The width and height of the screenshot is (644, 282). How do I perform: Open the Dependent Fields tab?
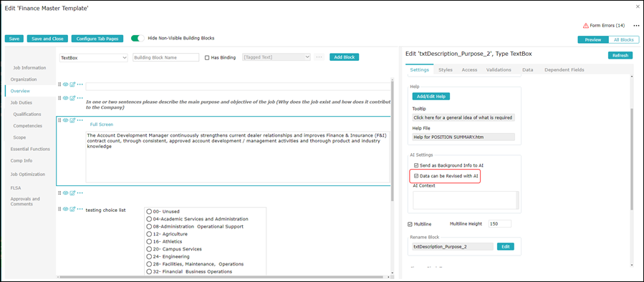tap(564, 69)
